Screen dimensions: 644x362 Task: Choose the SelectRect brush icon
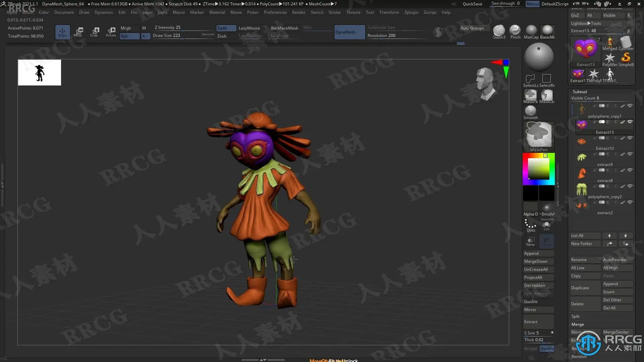coord(547,80)
